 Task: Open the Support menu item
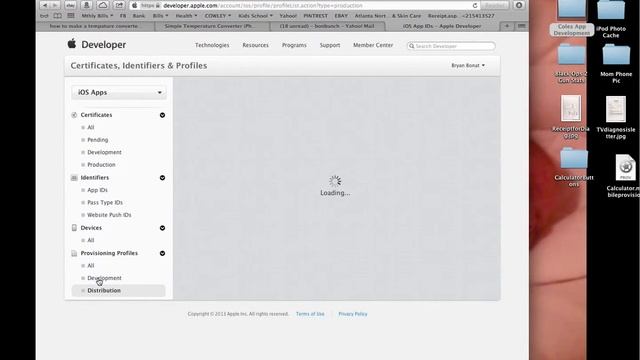click(x=330, y=45)
